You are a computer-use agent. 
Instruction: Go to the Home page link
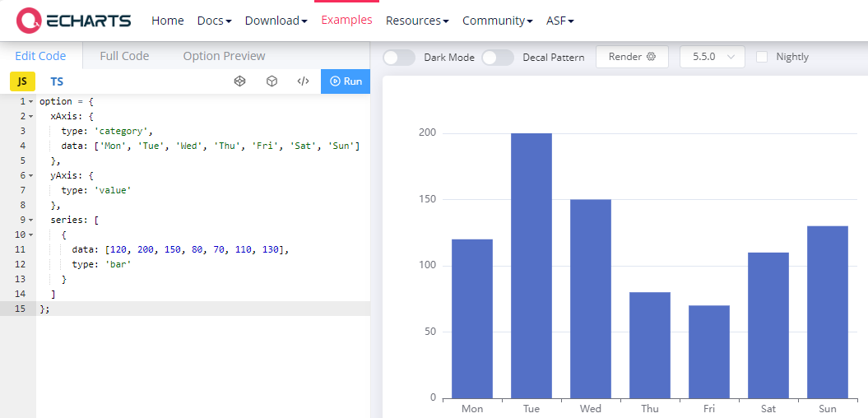pyautogui.click(x=168, y=21)
